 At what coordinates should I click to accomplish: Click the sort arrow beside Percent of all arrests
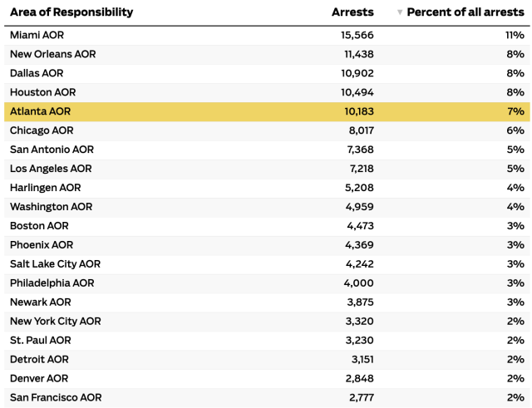(x=400, y=12)
